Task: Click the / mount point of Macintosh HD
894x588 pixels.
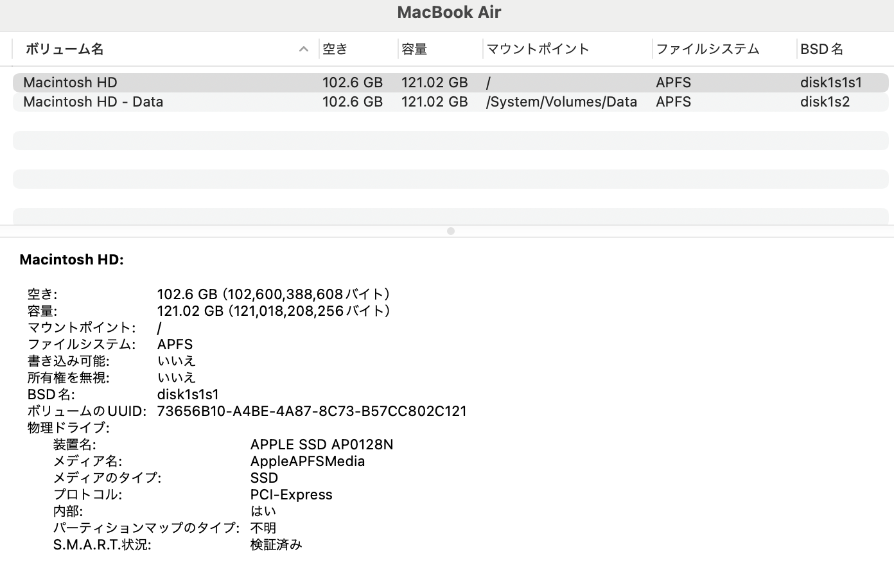Action: pyautogui.click(x=487, y=82)
